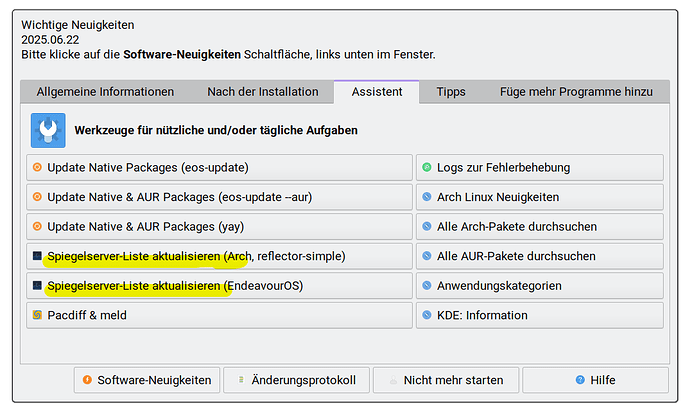The height and width of the screenshot is (416, 690).
Task: Click the Logs zur Fehlerbehebung icon
Action: [427, 168]
